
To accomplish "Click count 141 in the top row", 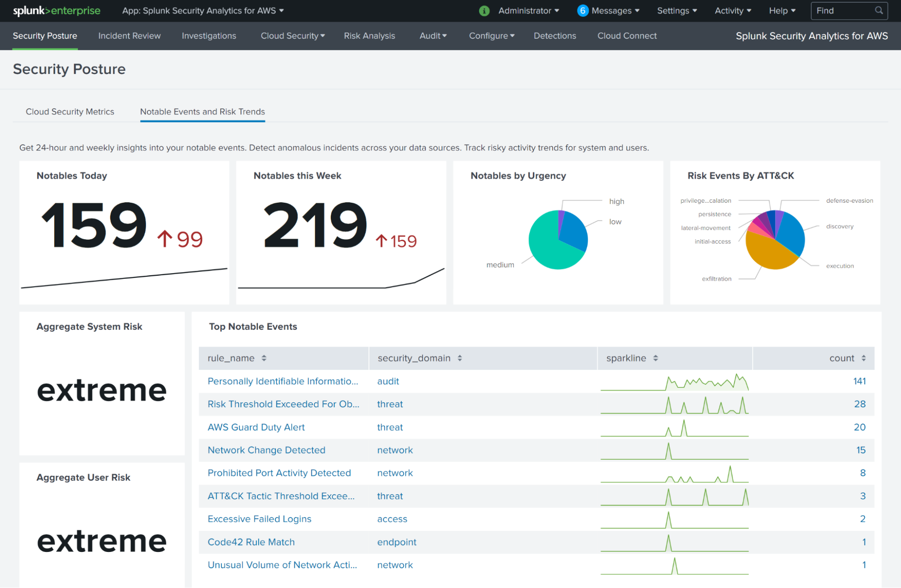I will (x=859, y=381).
